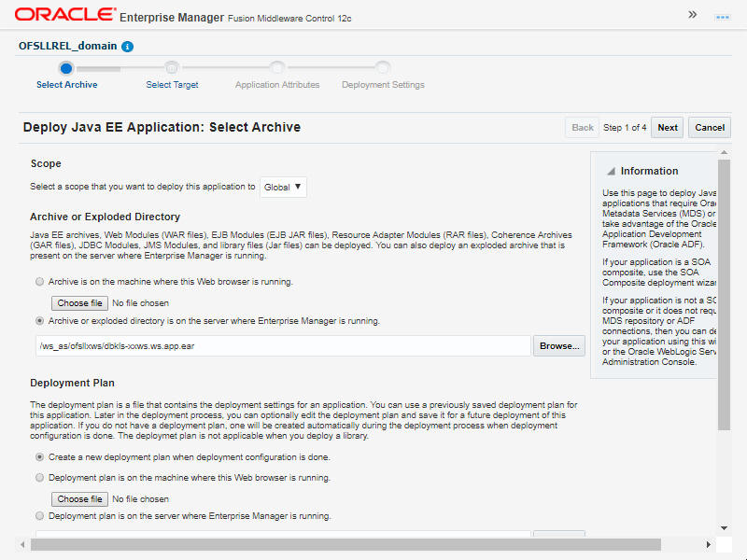Click the Cancel button
Viewport: 747px width, 560px height.
tap(710, 128)
